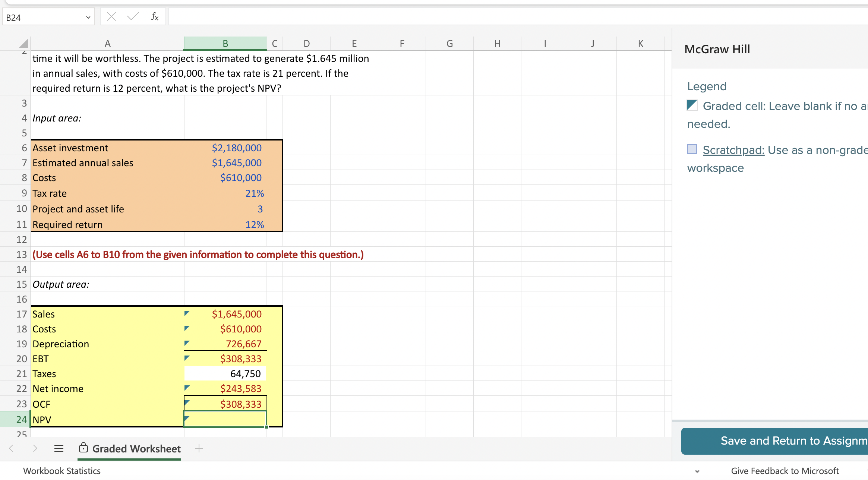This screenshot has width=868, height=480.
Task: Click the lock icon on Graded Worksheet tab
Action: (83, 448)
